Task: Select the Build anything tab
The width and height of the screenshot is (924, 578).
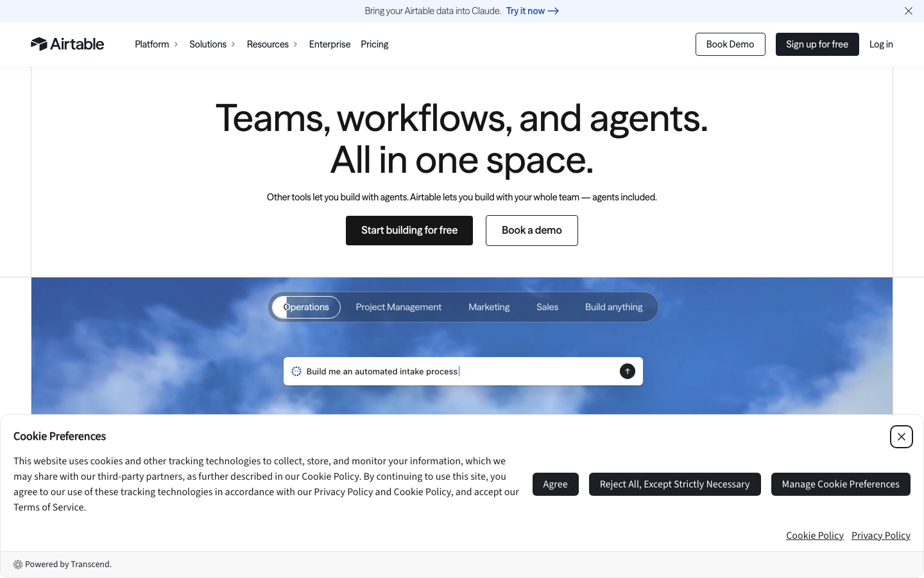Action: coord(614,307)
